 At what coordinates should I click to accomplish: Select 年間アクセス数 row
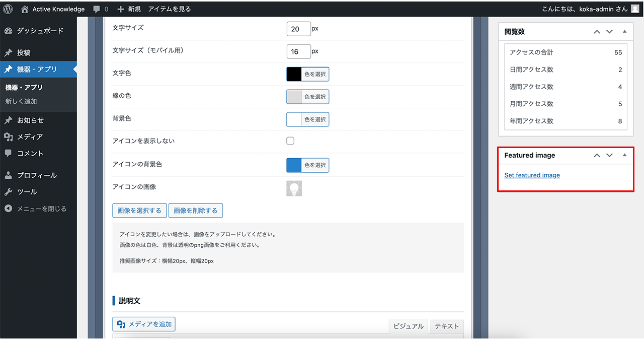click(566, 121)
